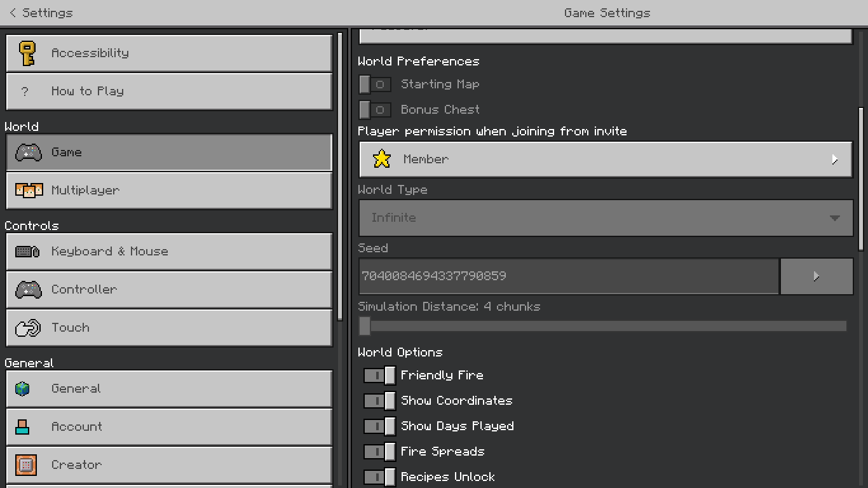
Task: Toggle the Fire Spreads option
Action: coord(379,452)
